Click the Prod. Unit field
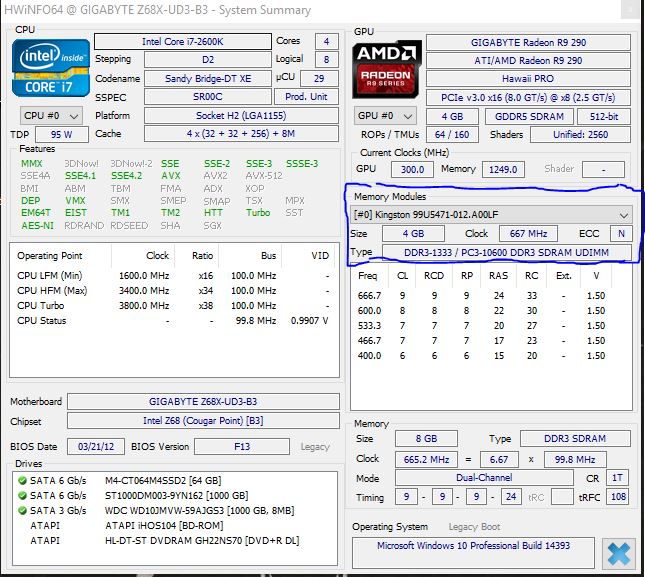 306,97
